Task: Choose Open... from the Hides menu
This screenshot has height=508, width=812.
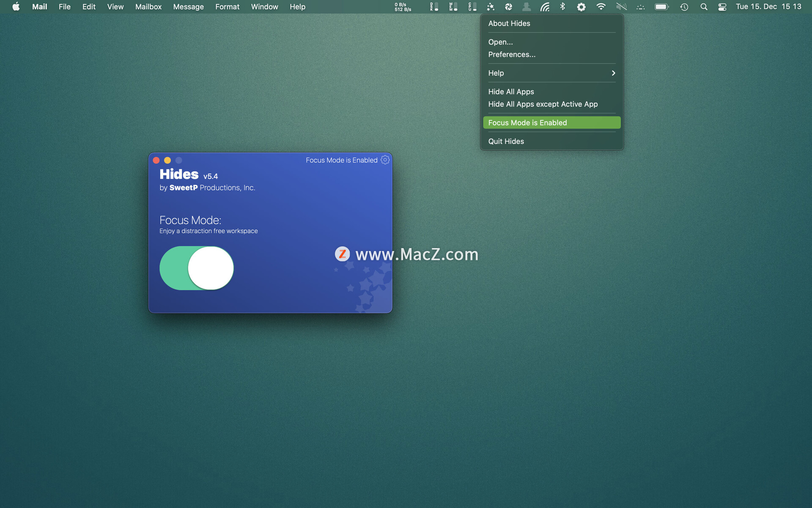Action: [x=551, y=42]
